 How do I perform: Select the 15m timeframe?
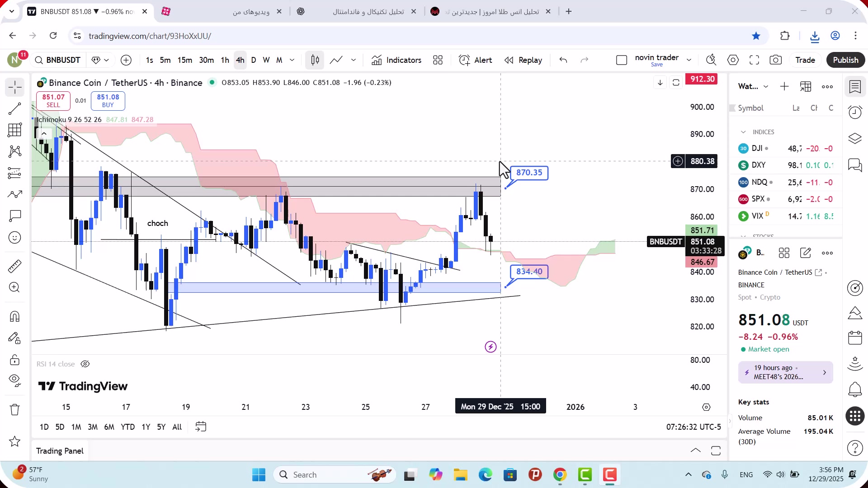click(x=184, y=60)
